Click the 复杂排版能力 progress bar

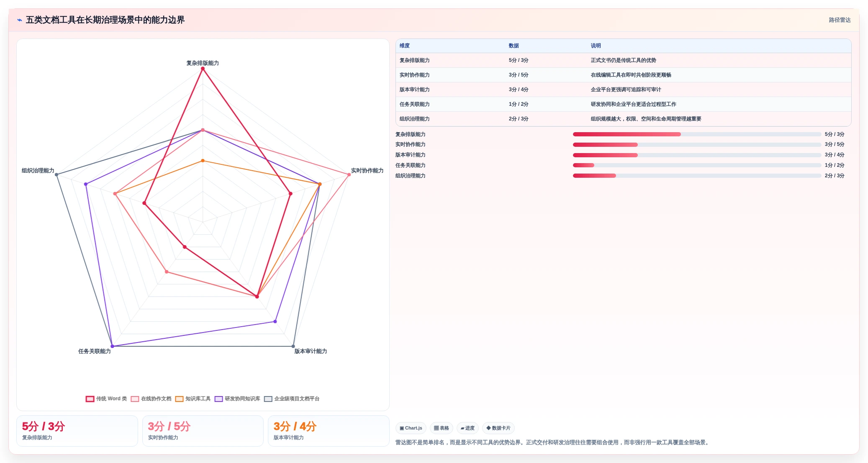[697, 134]
